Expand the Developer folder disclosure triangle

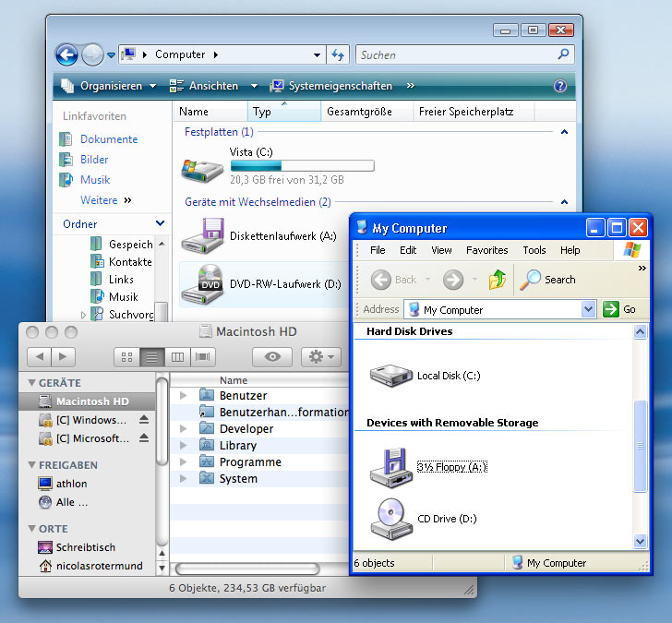(x=183, y=429)
